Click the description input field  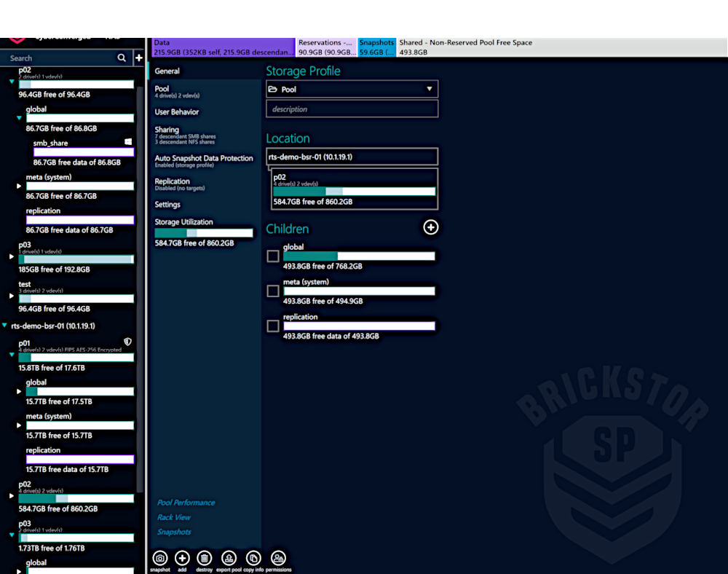(x=352, y=109)
